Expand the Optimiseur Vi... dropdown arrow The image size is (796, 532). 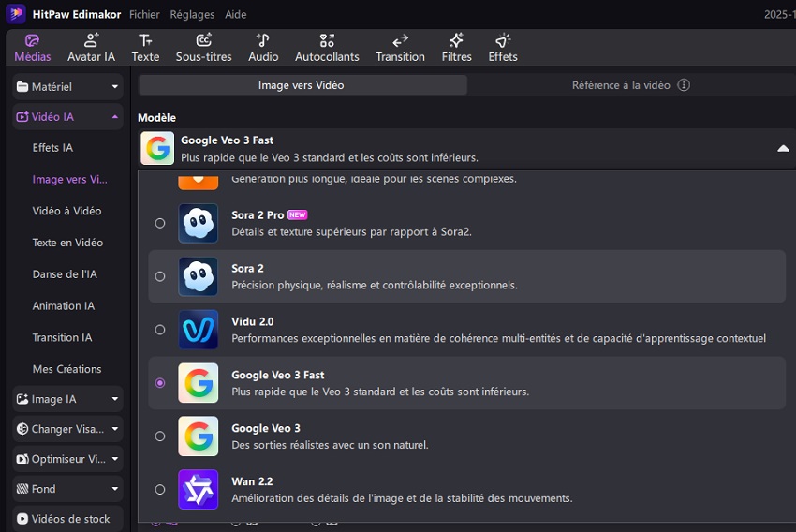point(115,459)
